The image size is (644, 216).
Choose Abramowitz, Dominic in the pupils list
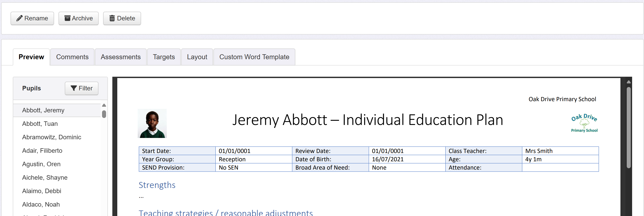(52, 137)
